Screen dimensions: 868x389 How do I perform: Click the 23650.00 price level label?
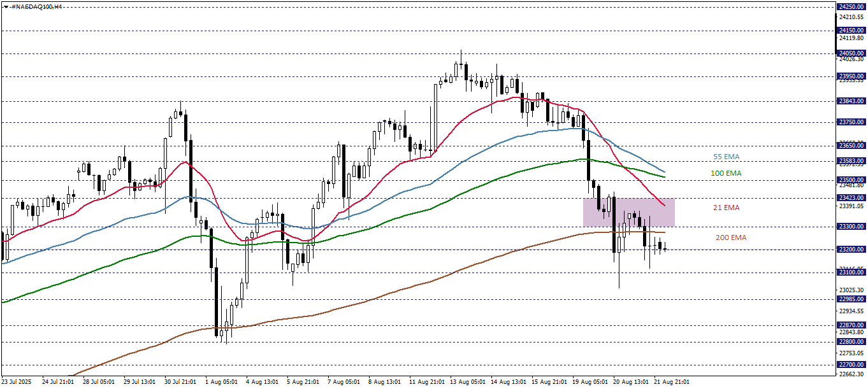tap(851, 145)
